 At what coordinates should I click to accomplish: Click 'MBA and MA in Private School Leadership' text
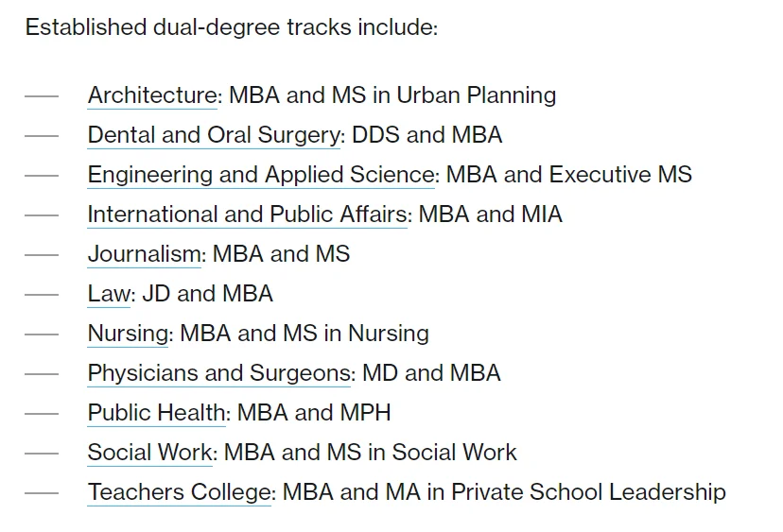pos(504,492)
